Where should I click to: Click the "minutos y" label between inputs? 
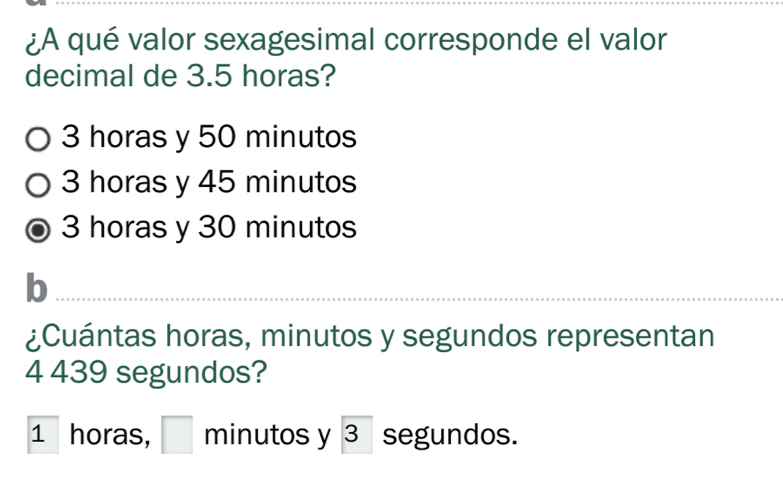[267, 436]
